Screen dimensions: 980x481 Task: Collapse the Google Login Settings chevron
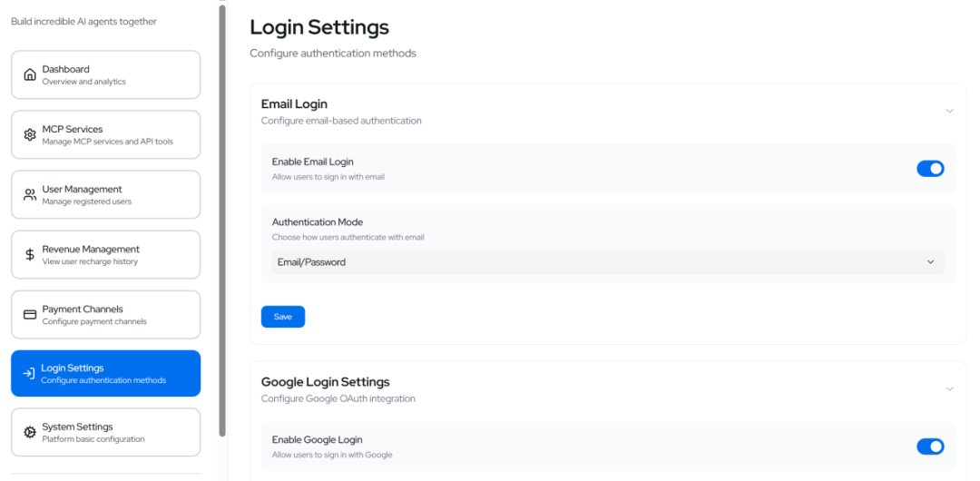[949, 389]
